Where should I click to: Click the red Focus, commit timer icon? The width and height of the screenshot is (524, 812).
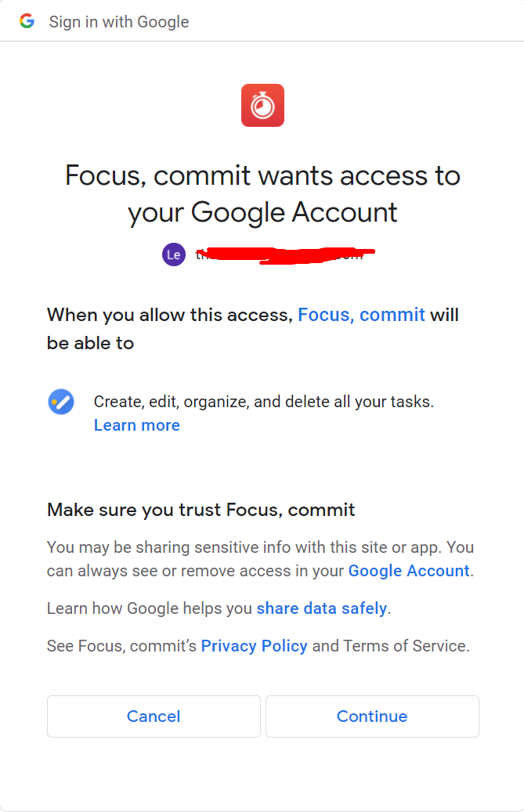click(262, 105)
